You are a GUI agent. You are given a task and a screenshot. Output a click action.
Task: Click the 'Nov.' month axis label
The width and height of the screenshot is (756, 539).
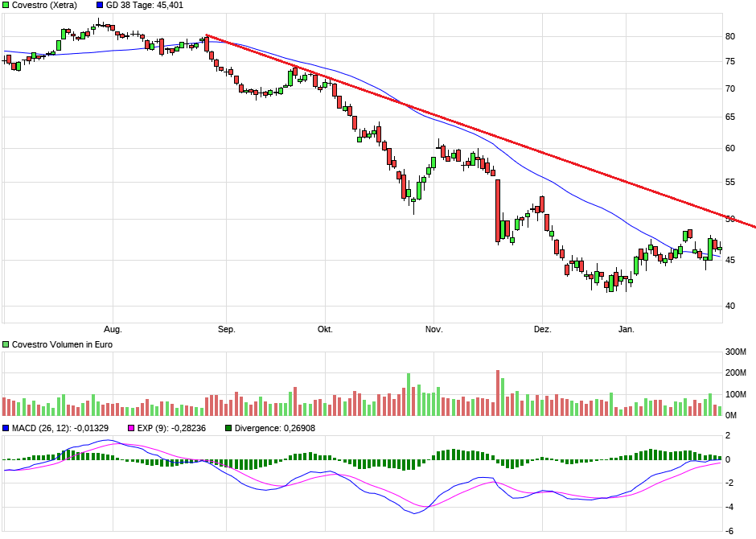click(x=434, y=330)
